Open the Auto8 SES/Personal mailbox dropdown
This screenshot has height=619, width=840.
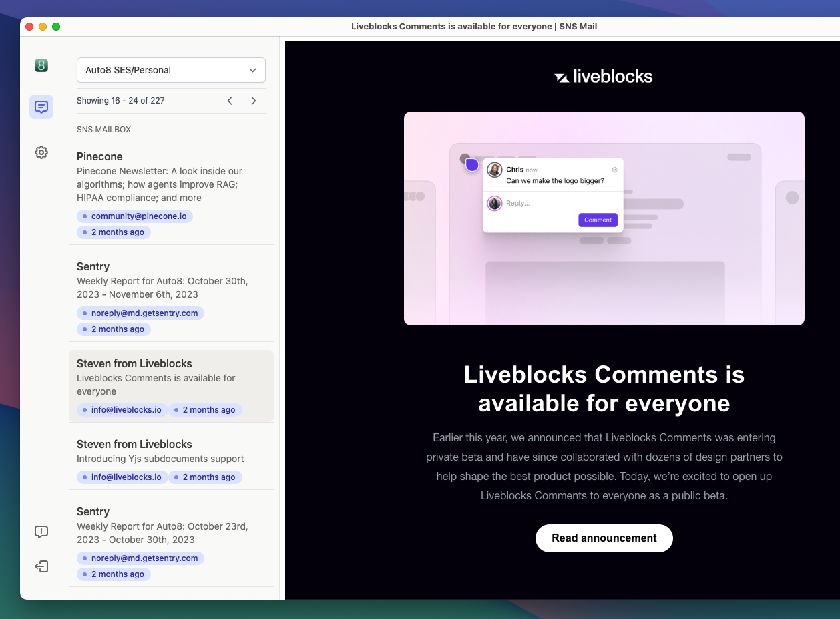[x=171, y=70]
